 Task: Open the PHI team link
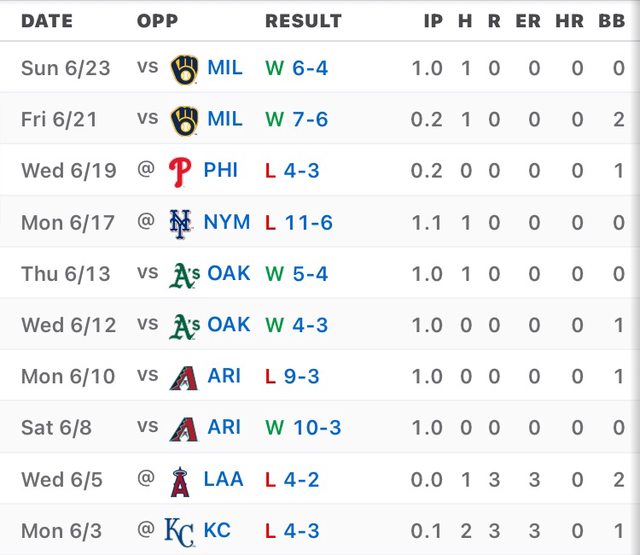coord(220,170)
